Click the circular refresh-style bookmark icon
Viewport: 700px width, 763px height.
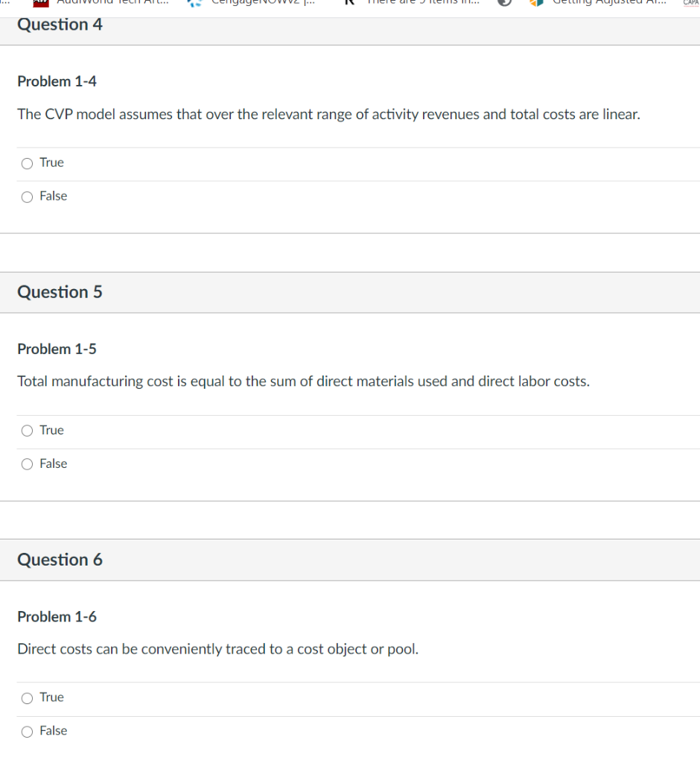pos(505,3)
